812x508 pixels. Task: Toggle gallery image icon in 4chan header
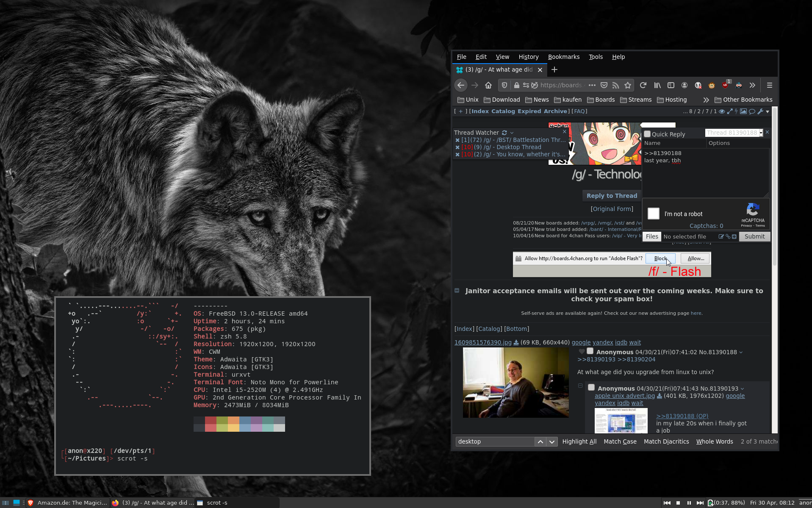point(743,111)
